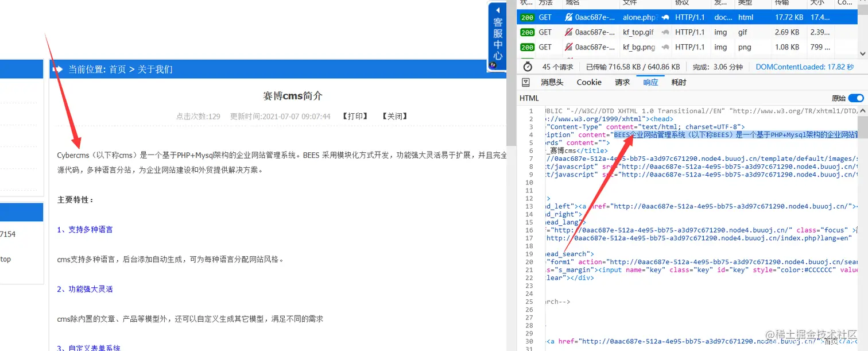The image size is (868, 351).
Task: Click code line 20 with form1 action
Action: [x=702, y=261]
